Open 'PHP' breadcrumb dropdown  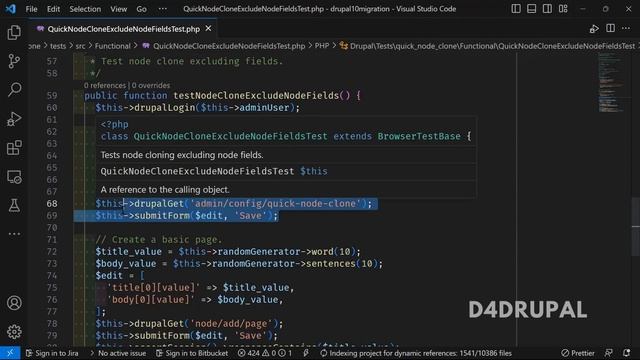pos(322,46)
